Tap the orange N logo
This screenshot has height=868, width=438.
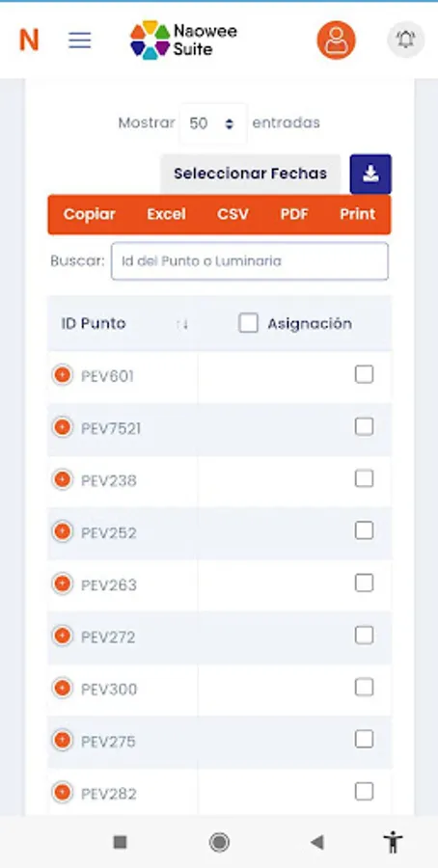click(29, 41)
